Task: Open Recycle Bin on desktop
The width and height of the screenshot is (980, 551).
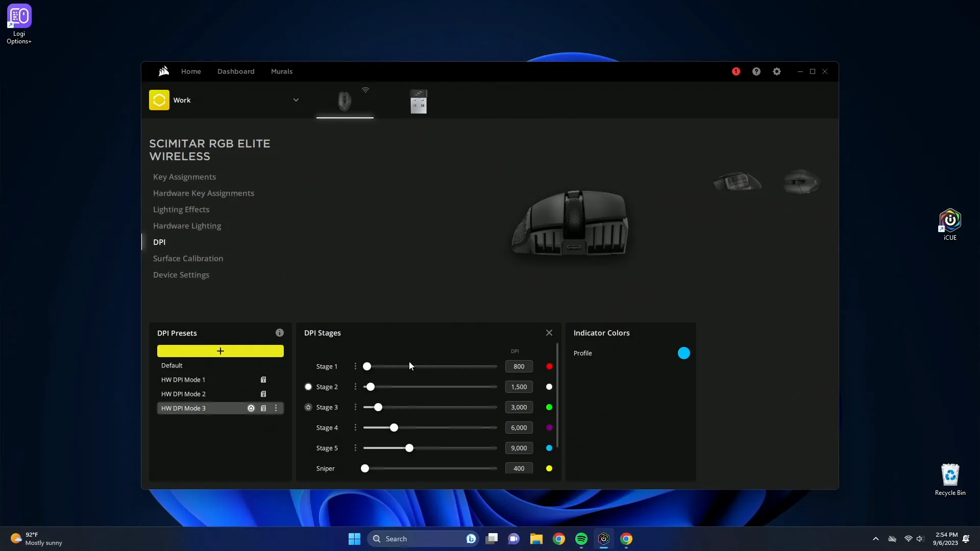Action: pos(950,480)
